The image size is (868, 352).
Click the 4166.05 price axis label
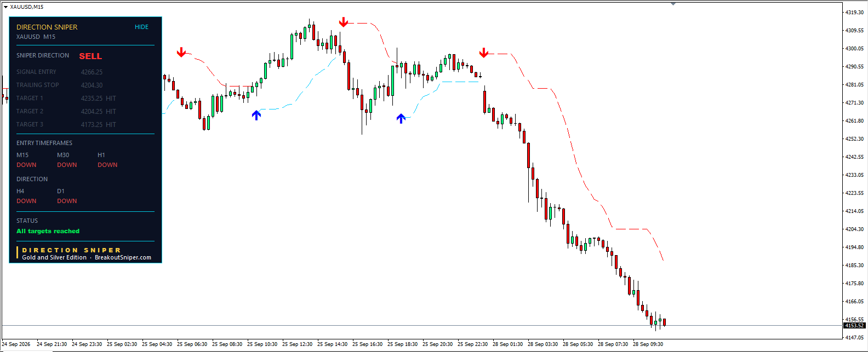(854, 301)
